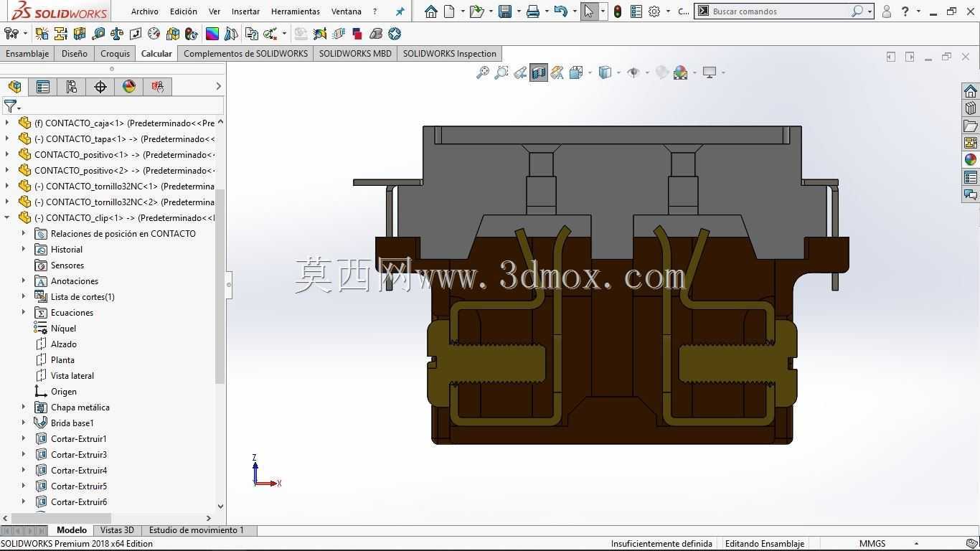Open the PropertyManager tab
The image size is (980, 551).
[x=43, y=87]
